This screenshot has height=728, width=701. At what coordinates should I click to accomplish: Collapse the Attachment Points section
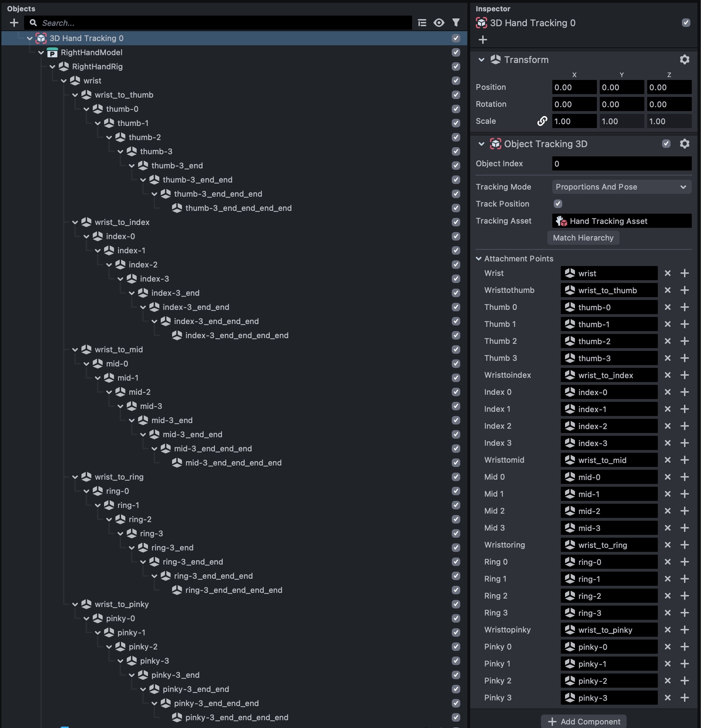(479, 259)
